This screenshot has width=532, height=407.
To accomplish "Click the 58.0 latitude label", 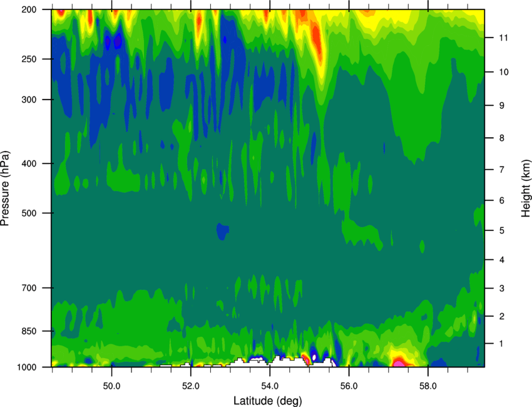I will click(428, 386).
